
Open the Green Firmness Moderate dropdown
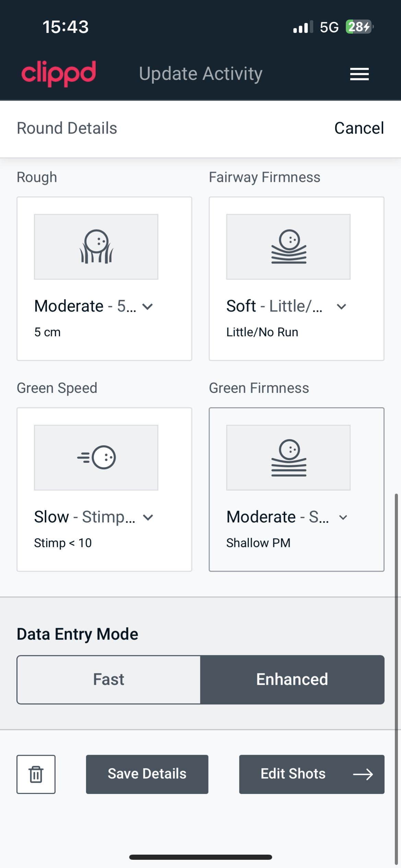click(343, 517)
